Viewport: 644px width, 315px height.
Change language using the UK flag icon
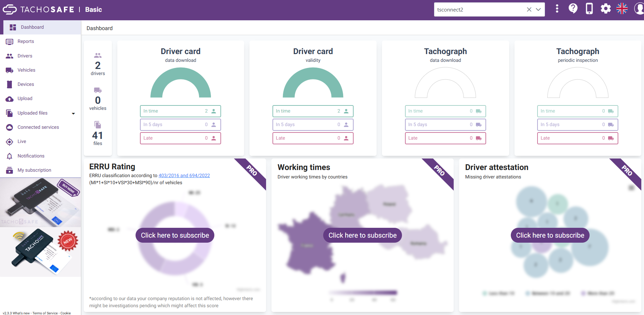pos(622,9)
